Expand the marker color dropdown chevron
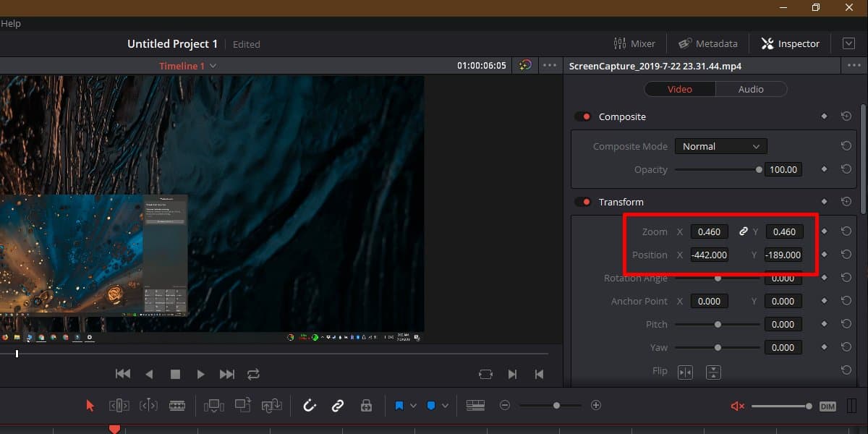868x434 pixels. (414, 405)
